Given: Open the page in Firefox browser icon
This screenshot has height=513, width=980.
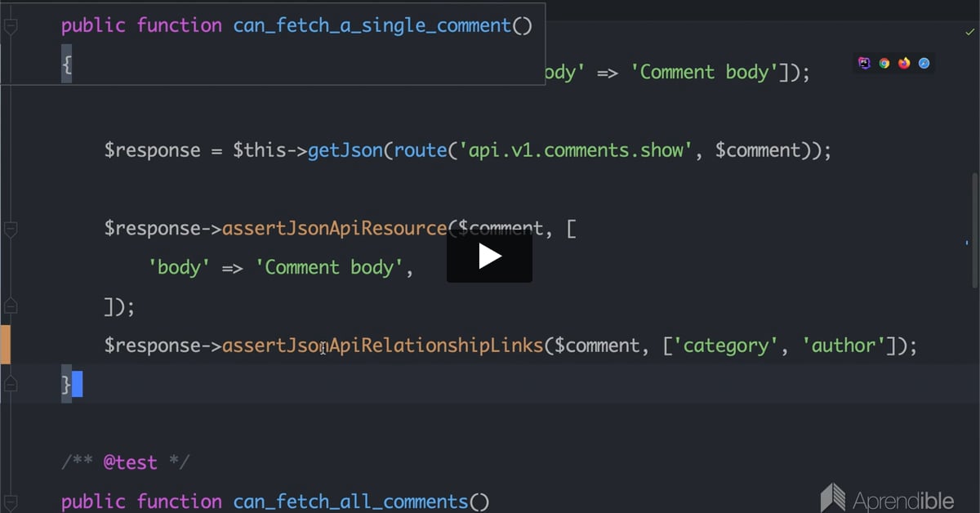Looking at the screenshot, I should click(x=904, y=63).
